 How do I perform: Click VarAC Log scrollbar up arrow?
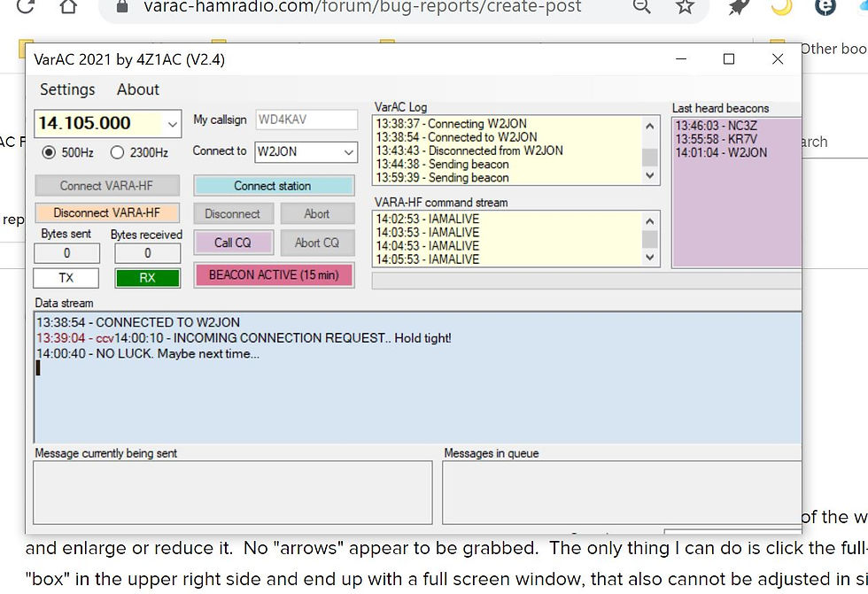pyautogui.click(x=650, y=126)
